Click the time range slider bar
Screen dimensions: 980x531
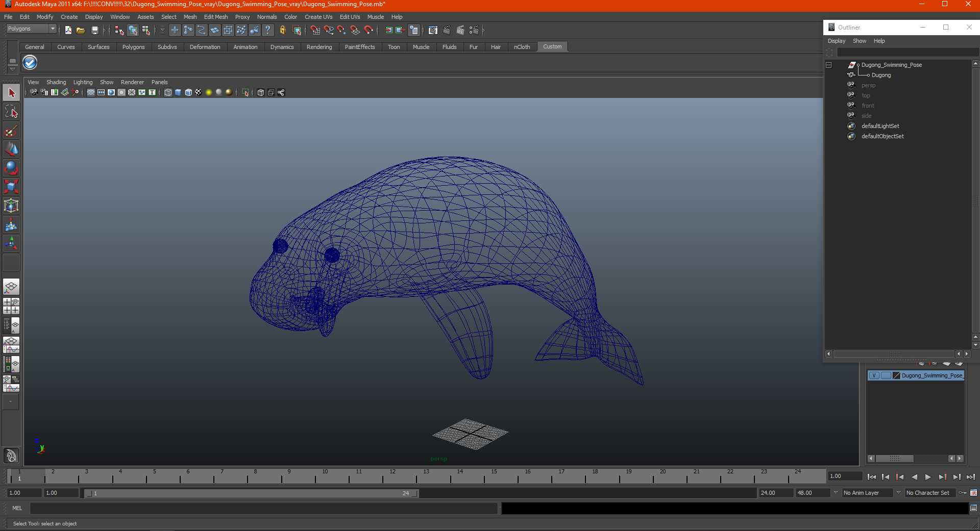251,493
